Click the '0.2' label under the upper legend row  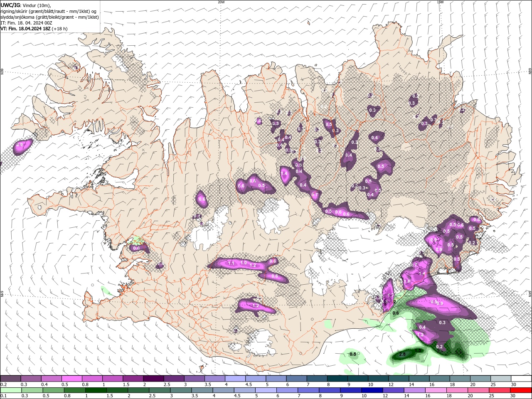point(3,384)
